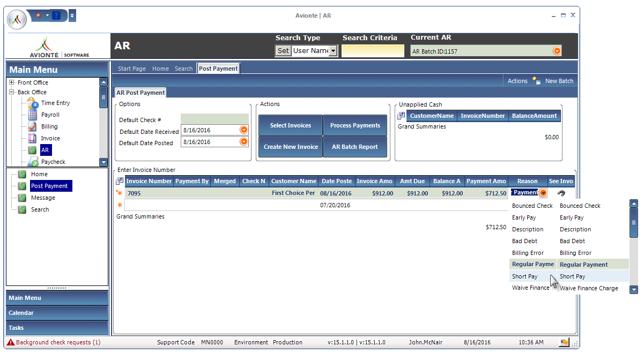Click the Process Payments button
The image size is (644, 354).
355,125
